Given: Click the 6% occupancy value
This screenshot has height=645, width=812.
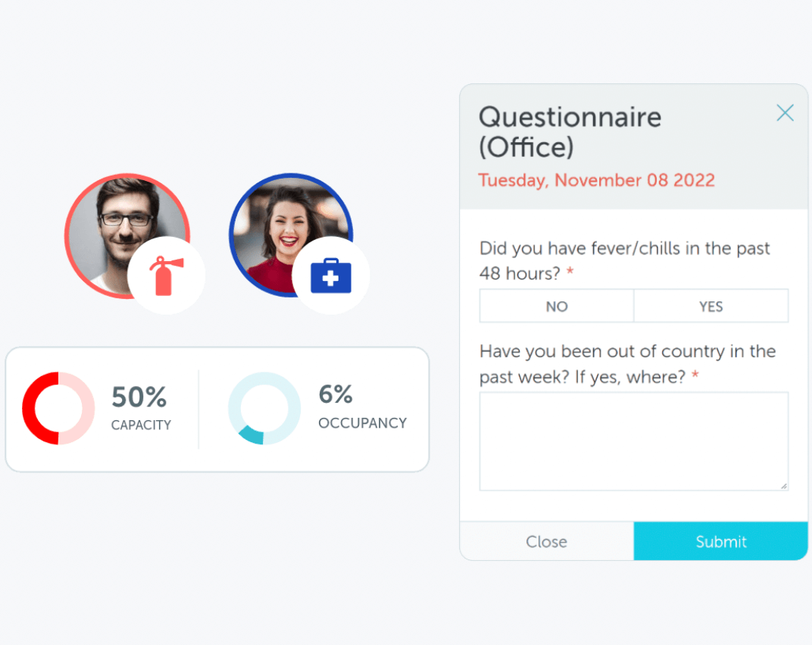Looking at the screenshot, I should (x=336, y=394).
